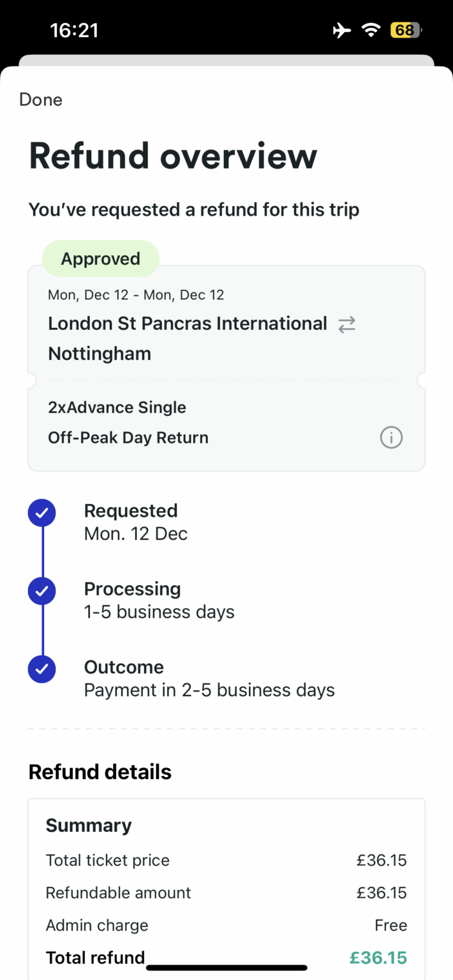
Task: Tap the status bar clock 16:21
Action: click(x=74, y=30)
